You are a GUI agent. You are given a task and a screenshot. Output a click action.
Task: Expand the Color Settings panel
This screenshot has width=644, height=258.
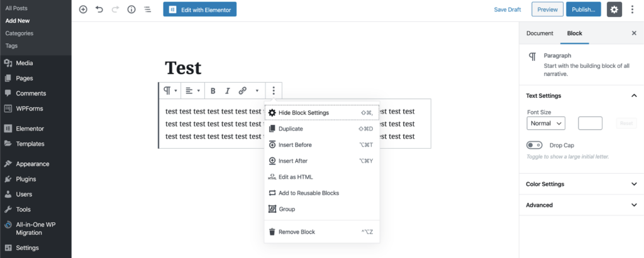click(581, 184)
